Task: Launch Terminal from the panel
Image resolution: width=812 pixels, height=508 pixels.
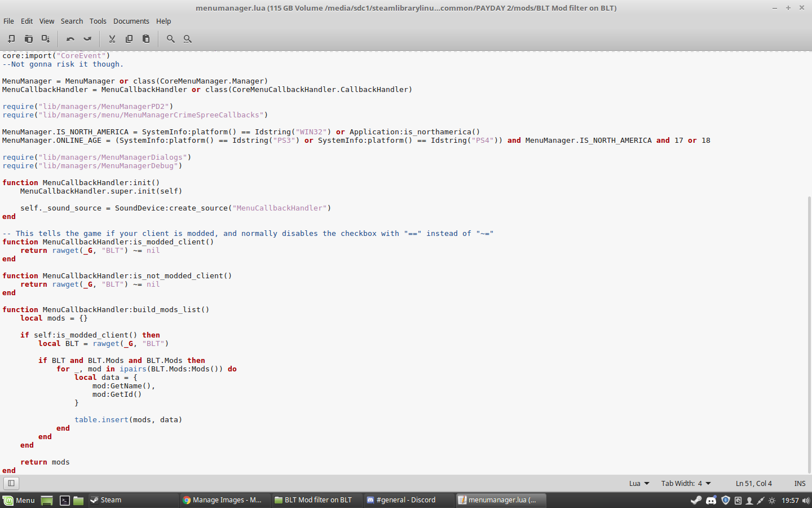Action: pyautogui.click(x=65, y=500)
